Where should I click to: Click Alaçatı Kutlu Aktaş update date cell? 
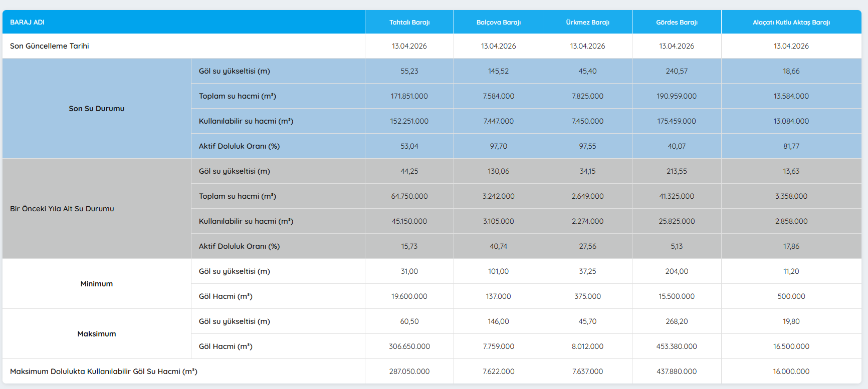click(791, 46)
